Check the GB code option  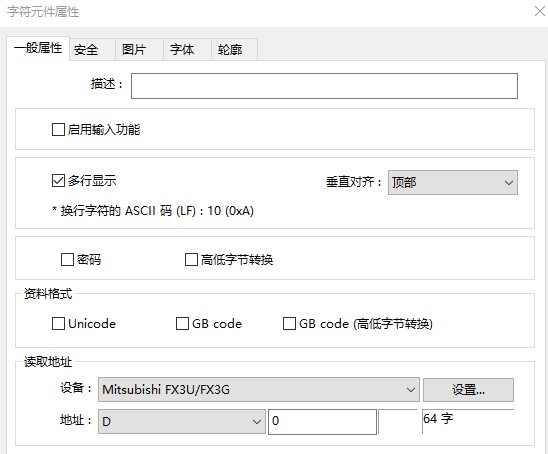point(182,324)
